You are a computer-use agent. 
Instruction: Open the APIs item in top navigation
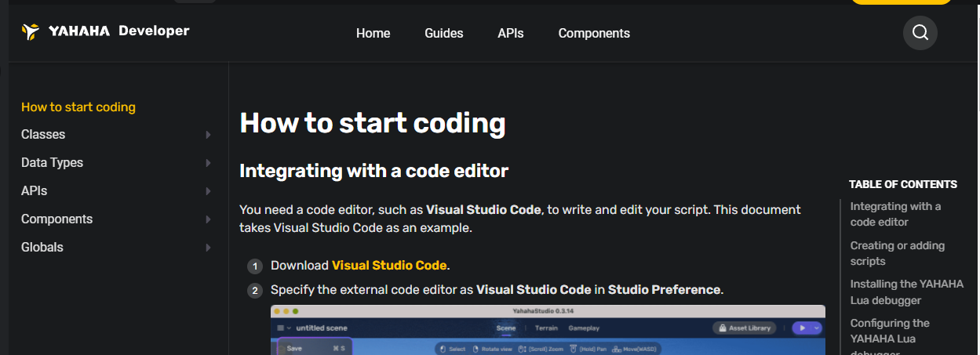(x=511, y=33)
